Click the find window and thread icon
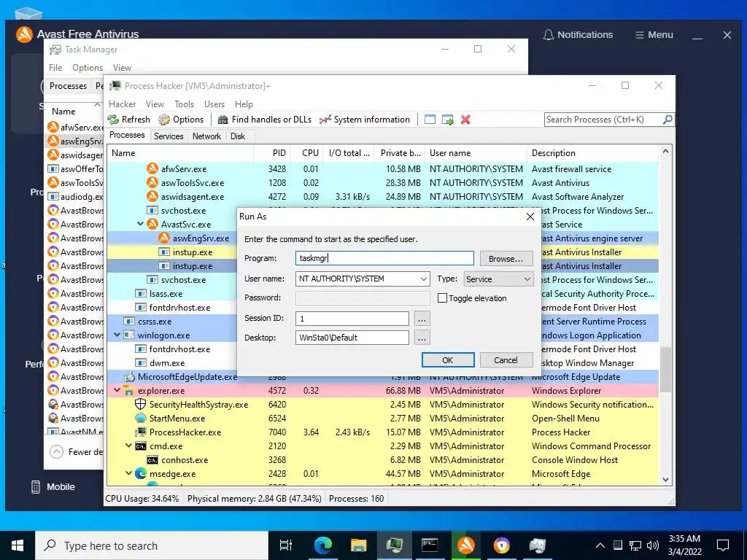747x560 pixels. 448,120
